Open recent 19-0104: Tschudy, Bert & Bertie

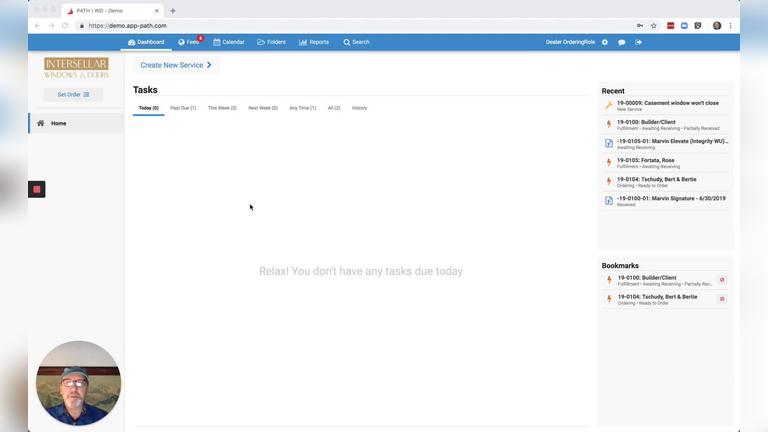(665, 182)
